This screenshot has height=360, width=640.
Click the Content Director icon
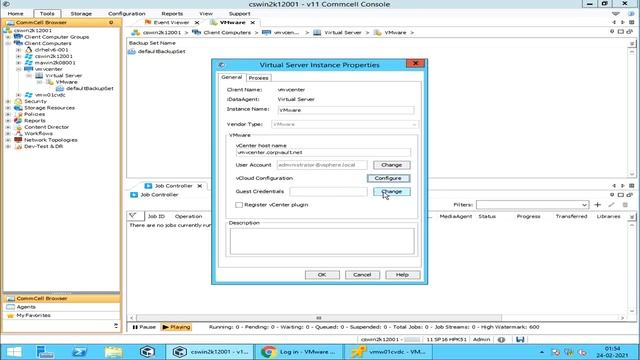coord(18,127)
